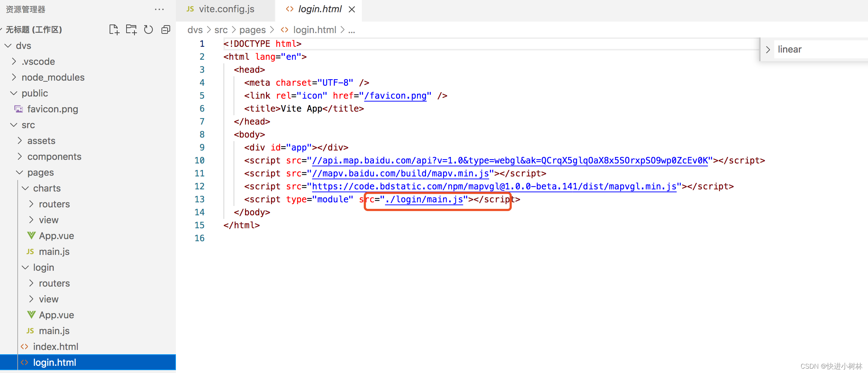Refresh the explorer with the refresh icon
Image resolution: width=868 pixels, height=373 pixels.
(x=149, y=30)
